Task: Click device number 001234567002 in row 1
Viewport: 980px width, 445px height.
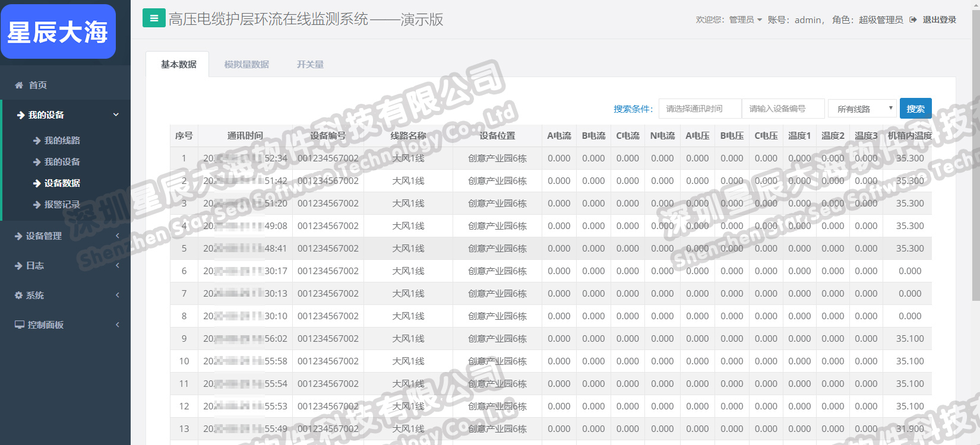Action: point(328,158)
